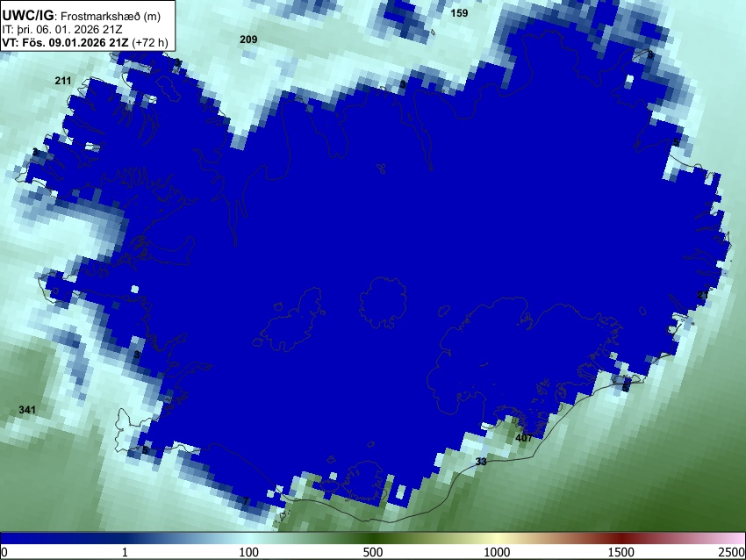The image size is (746, 560).
Task: Click the 341 value label
Action: click(x=27, y=410)
